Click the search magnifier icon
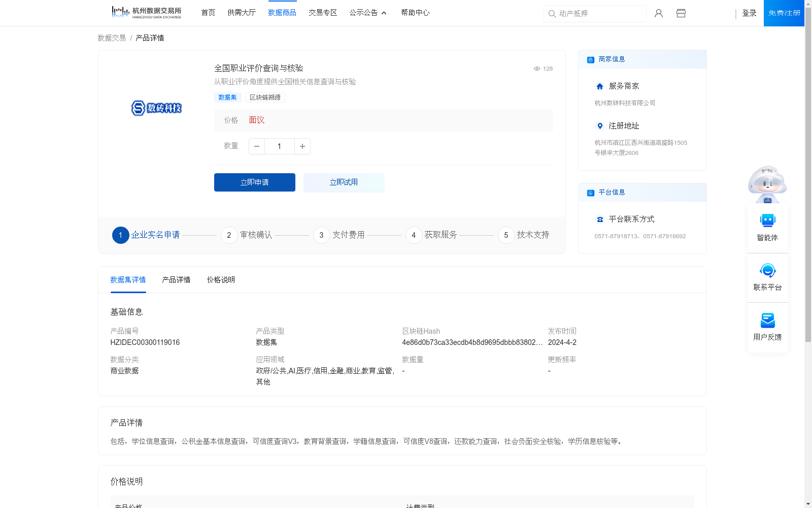 pos(552,14)
